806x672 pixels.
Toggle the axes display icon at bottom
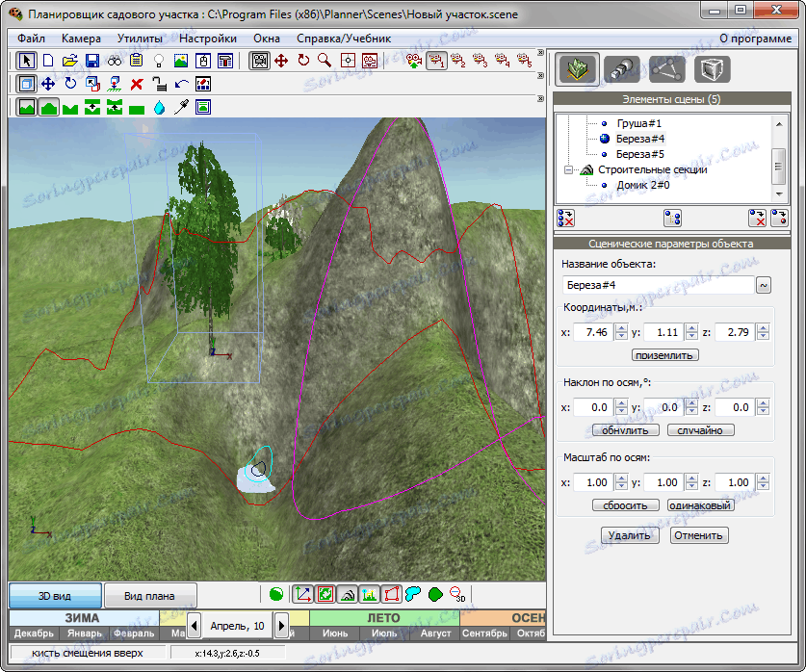coord(303,595)
